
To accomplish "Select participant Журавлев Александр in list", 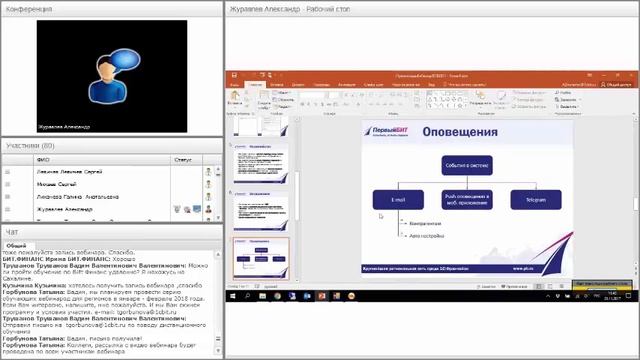I will [64, 209].
